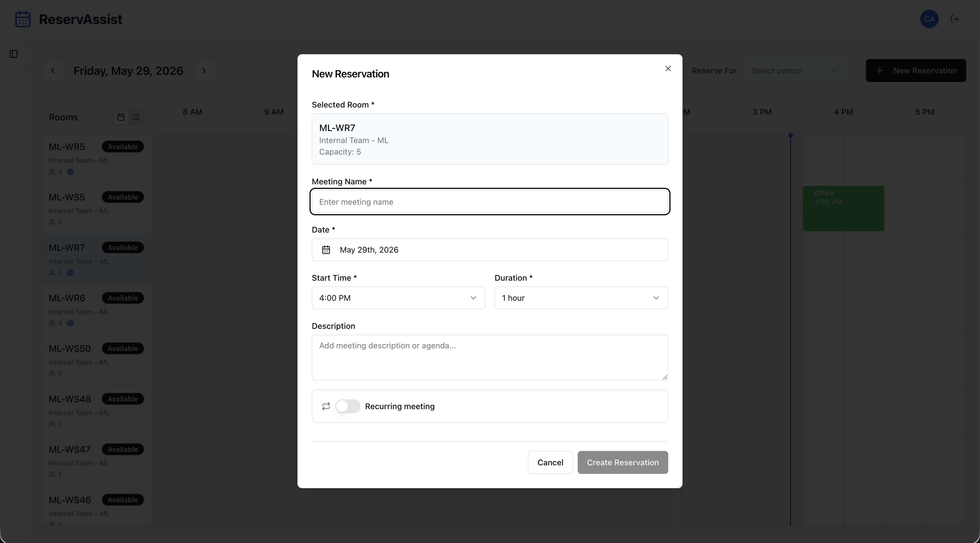This screenshot has height=543, width=980.
Task: Select room ML-WR5 in the list
Action: [96, 158]
